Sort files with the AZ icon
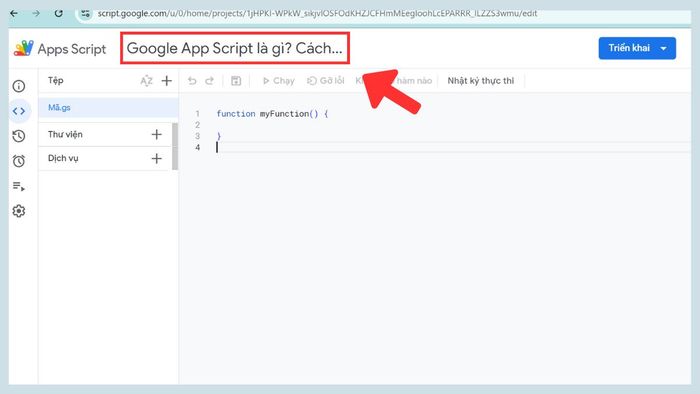Image resolution: width=700 pixels, height=394 pixels. (x=146, y=81)
